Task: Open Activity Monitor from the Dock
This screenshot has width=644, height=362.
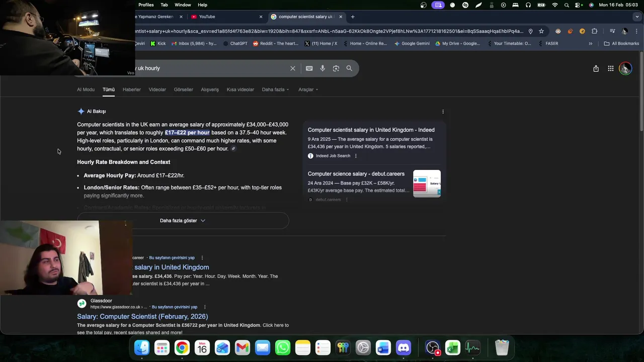Action: [473, 347]
